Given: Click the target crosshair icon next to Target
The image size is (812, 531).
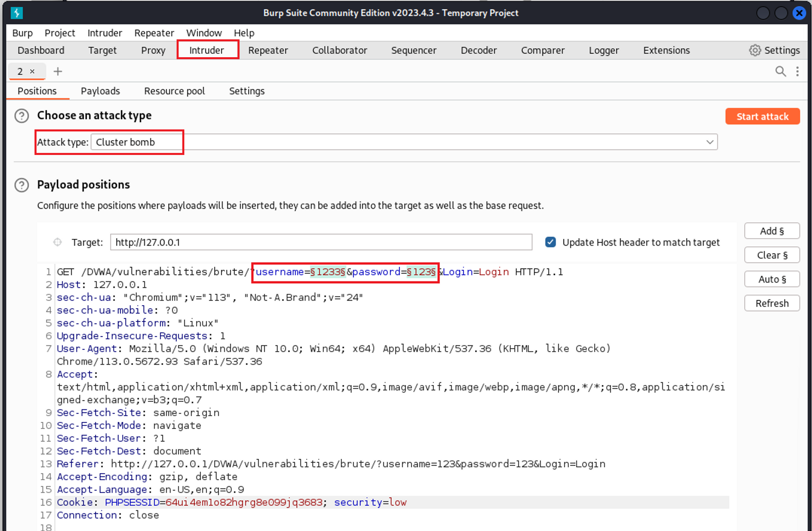Looking at the screenshot, I should tap(57, 242).
